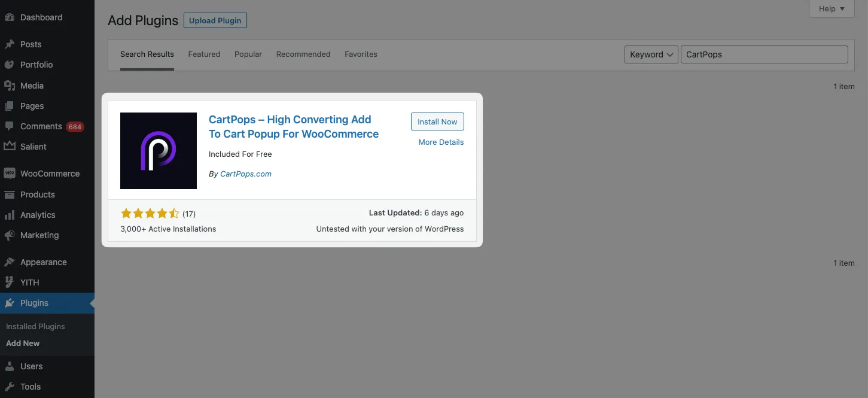Open the CartPops plugin title link
Image resolution: width=868 pixels, height=398 pixels.
point(294,127)
